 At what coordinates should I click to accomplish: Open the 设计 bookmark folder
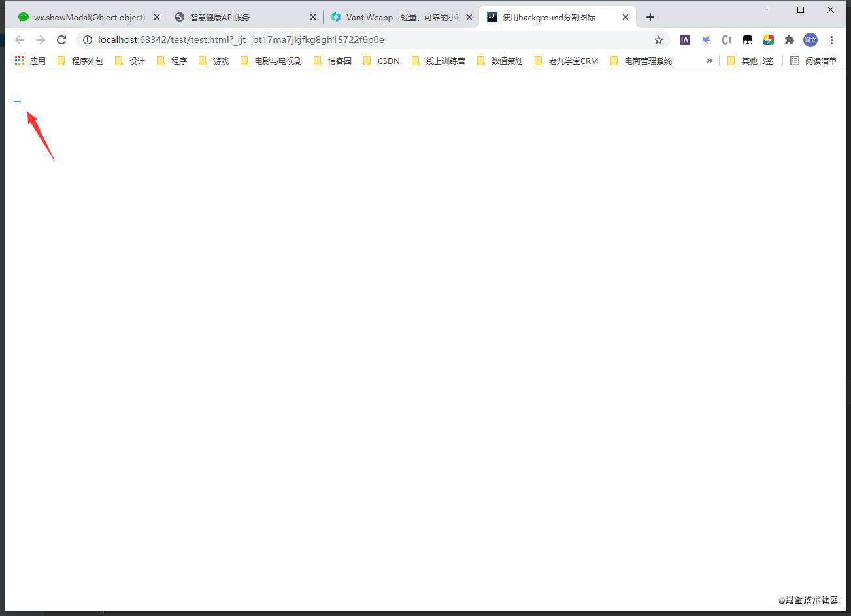click(130, 61)
